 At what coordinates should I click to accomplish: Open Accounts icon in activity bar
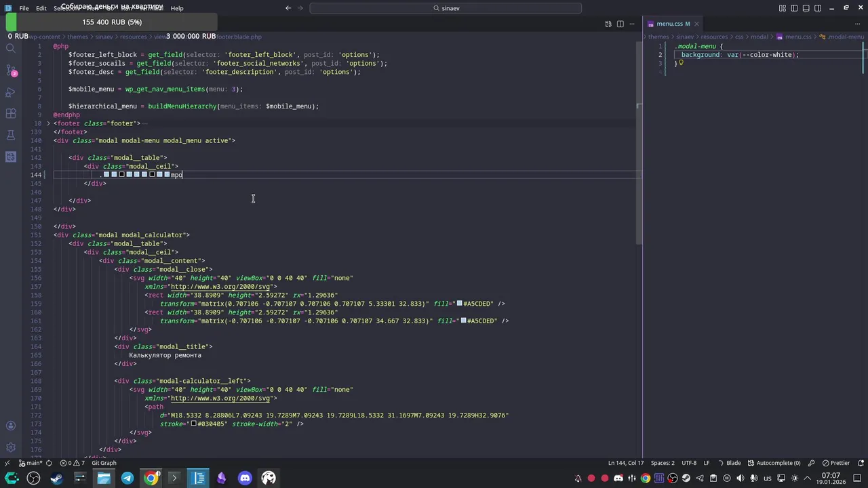point(10,426)
